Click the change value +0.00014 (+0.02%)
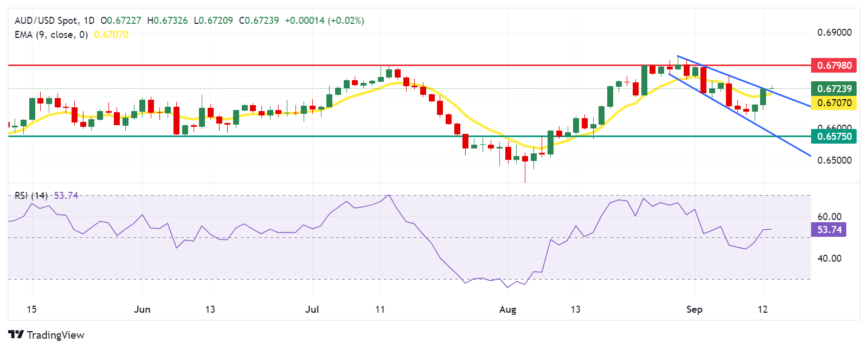Viewport: 868px width, 349px height. pos(324,21)
